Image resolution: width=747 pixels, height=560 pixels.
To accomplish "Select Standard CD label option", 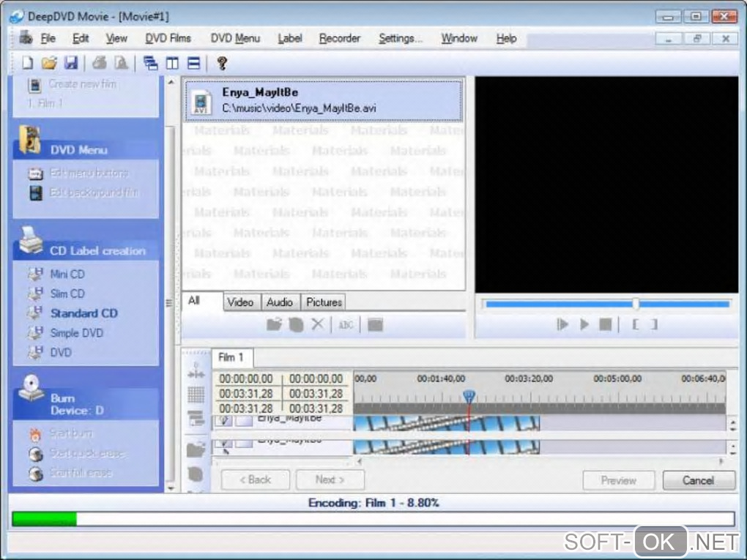I will point(83,313).
